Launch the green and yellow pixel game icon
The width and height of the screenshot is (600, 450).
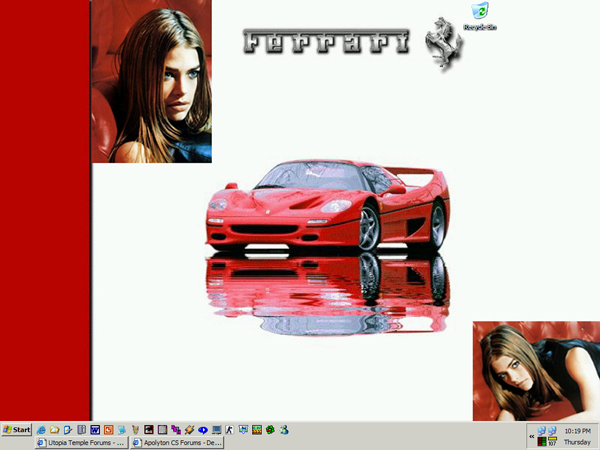[x=257, y=430]
